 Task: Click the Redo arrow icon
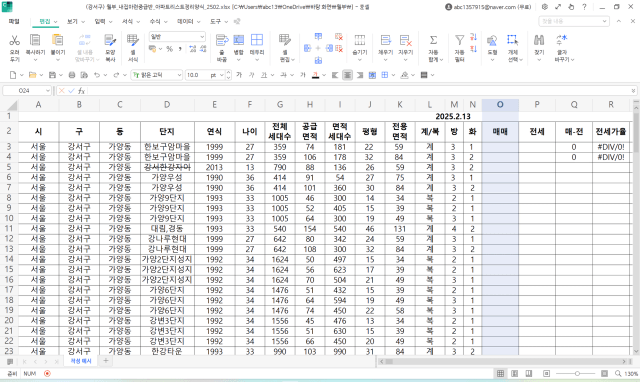coord(116,75)
